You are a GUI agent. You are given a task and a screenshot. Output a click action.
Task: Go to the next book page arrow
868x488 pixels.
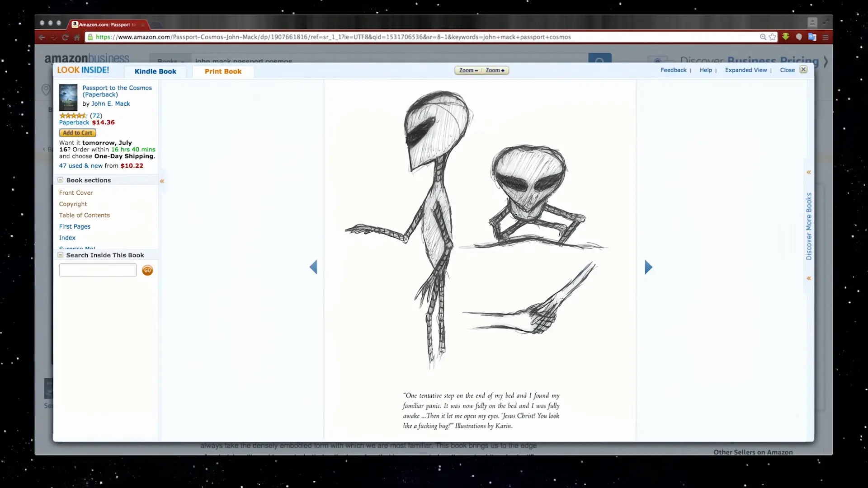click(648, 267)
